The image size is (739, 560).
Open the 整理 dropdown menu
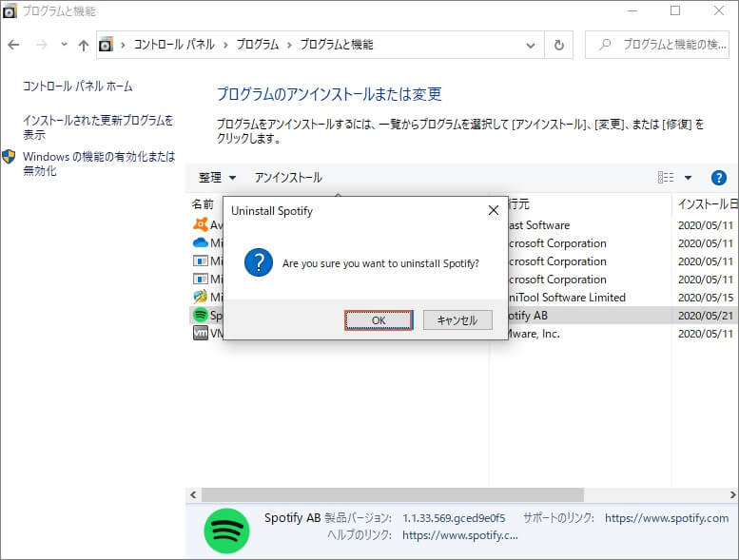point(217,178)
